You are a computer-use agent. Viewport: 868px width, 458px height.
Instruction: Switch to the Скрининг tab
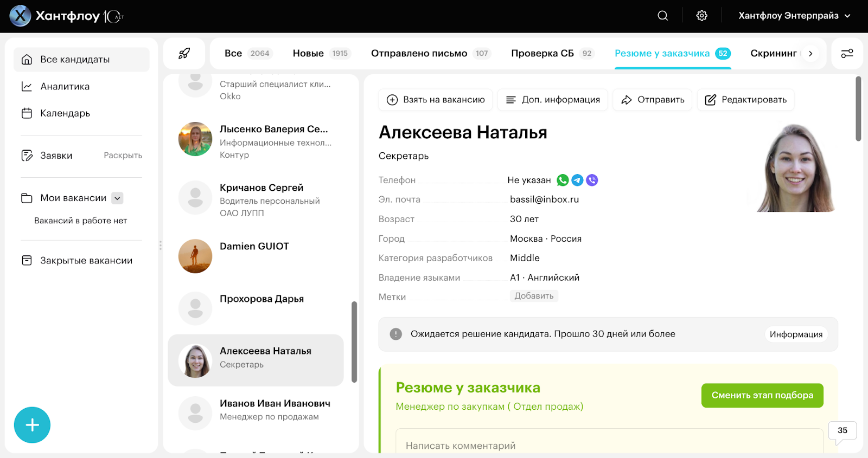(x=773, y=53)
